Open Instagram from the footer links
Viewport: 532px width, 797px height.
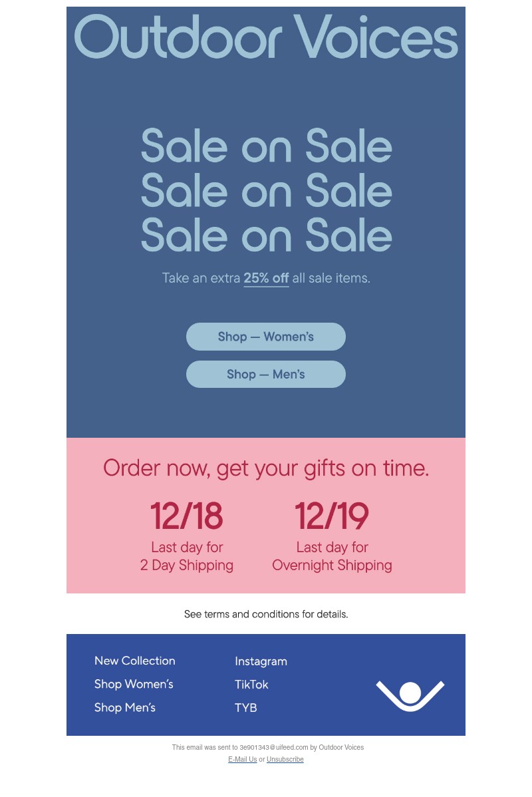click(261, 661)
